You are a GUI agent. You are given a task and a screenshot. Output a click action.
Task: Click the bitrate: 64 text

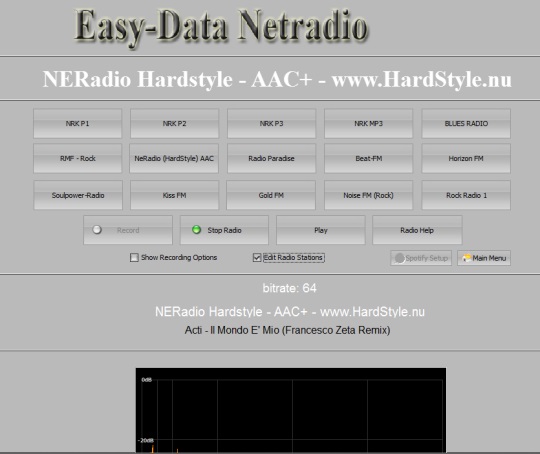pyautogui.click(x=289, y=288)
